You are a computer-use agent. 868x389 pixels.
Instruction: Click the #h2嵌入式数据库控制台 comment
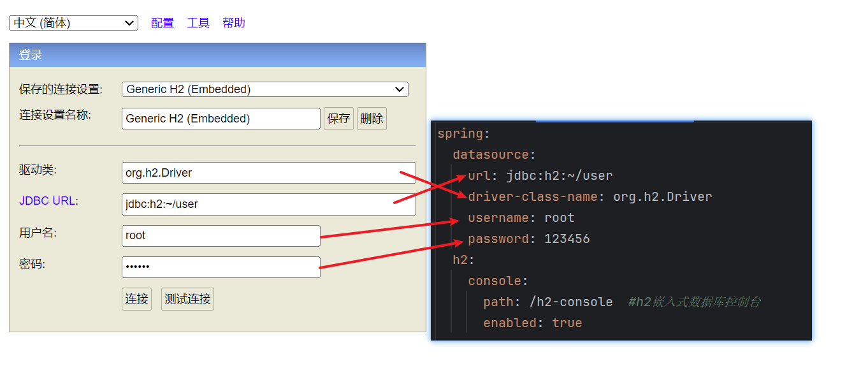pos(694,302)
